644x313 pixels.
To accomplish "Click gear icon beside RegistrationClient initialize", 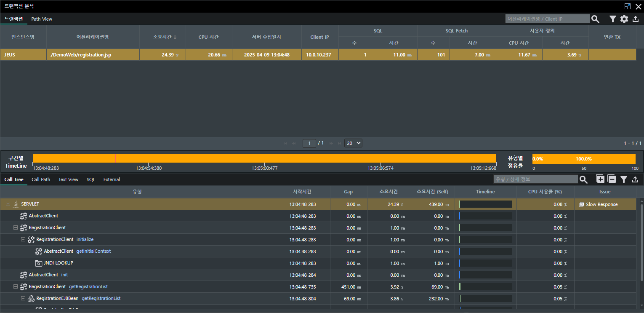I will [x=31, y=240].
